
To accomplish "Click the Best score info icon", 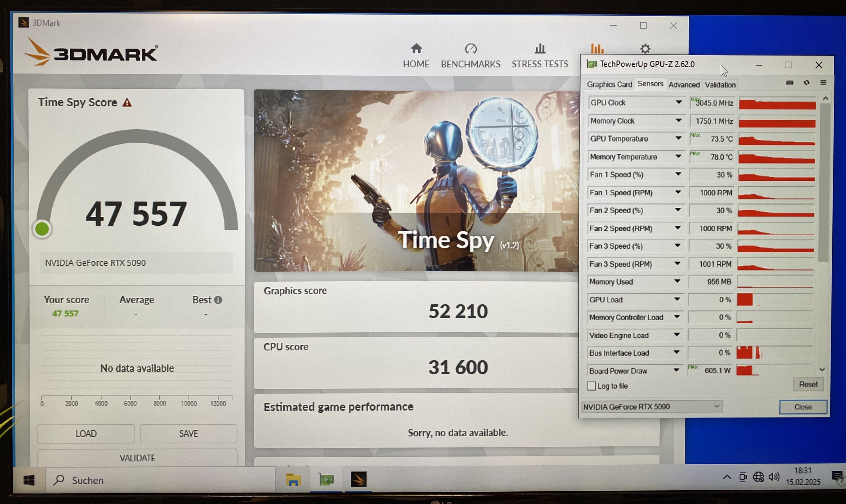I will pyautogui.click(x=218, y=300).
